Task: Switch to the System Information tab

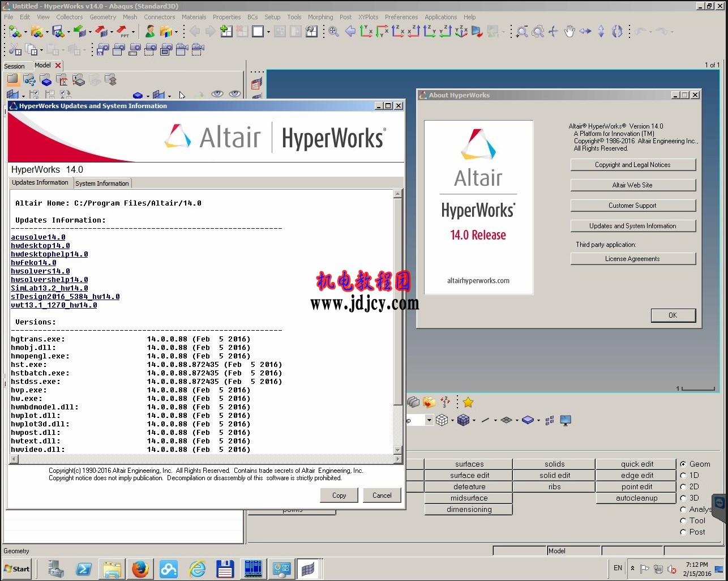Action: pos(102,183)
